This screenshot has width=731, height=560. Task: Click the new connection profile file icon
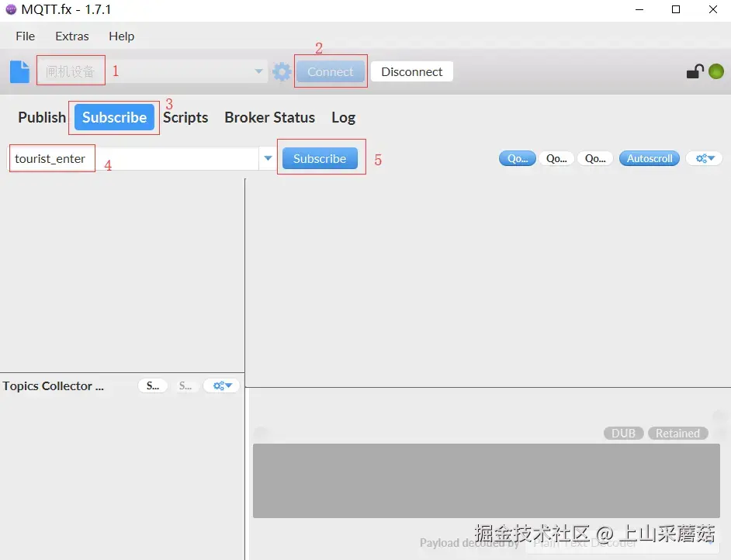[19, 72]
